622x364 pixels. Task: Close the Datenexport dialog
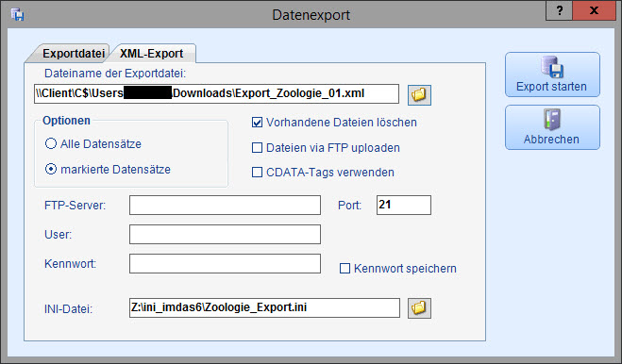tap(594, 10)
